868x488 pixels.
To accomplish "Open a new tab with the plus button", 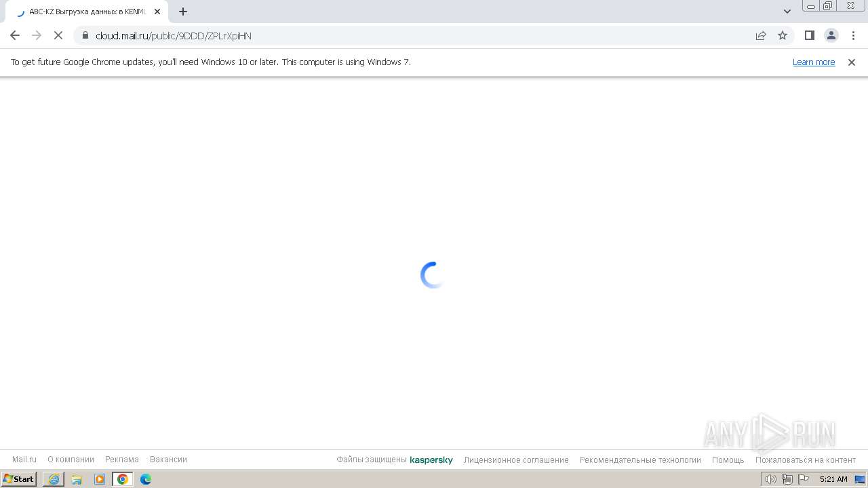I will click(x=183, y=12).
